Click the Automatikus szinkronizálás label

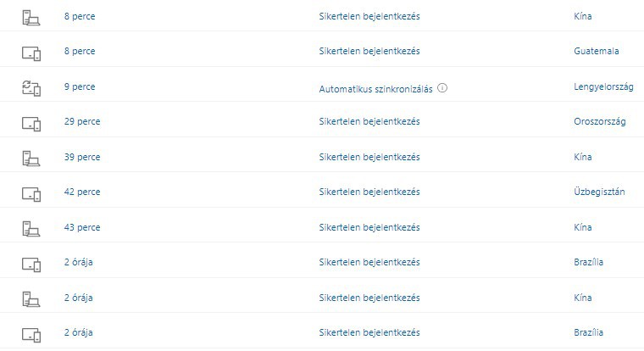click(x=376, y=87)
